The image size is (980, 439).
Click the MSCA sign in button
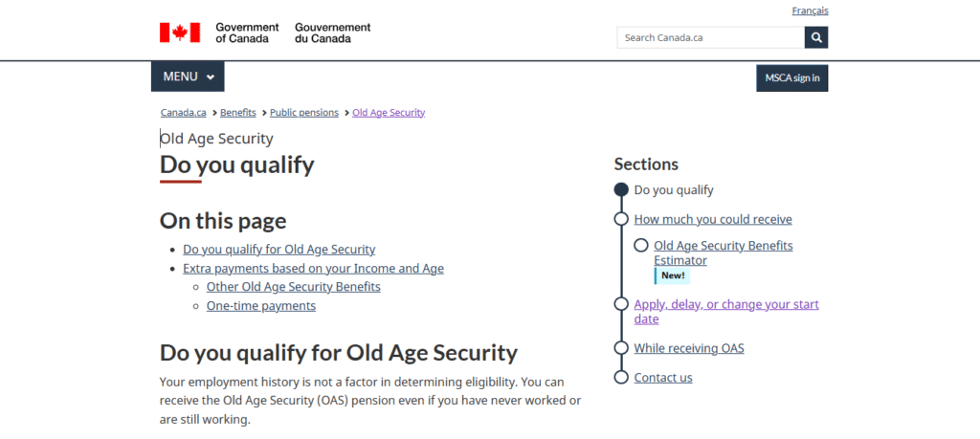pyautogui.click(x=791, y=78)
